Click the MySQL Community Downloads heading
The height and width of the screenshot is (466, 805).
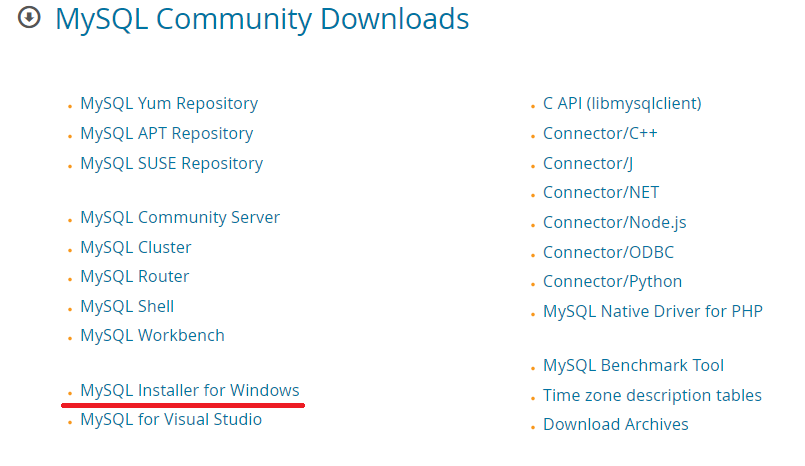262,20
